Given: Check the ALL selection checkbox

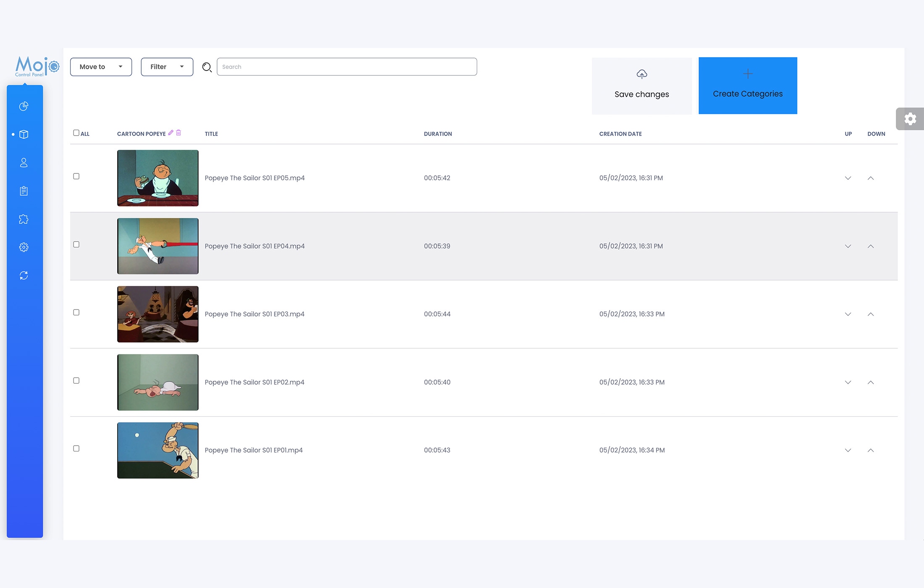Looking at the screenshot, I should pos(76,132).
